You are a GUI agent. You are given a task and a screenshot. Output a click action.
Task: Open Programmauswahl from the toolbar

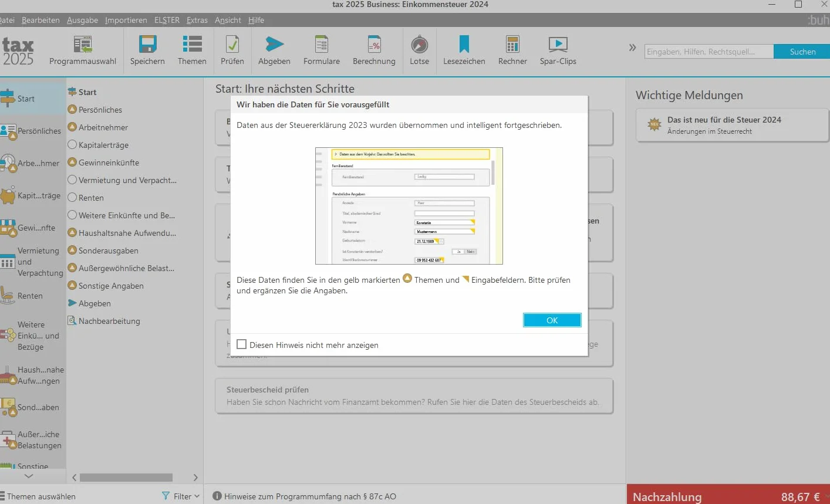point(83,50)
